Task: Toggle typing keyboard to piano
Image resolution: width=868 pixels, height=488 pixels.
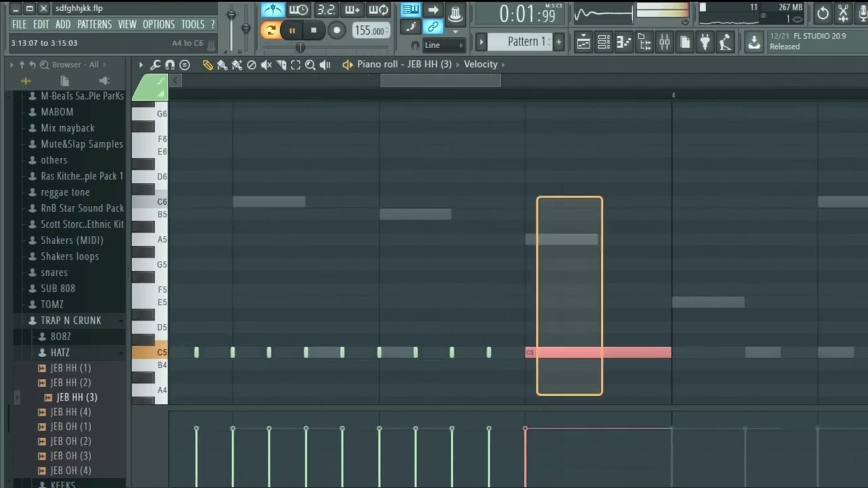Action: [x=410, y=9]
